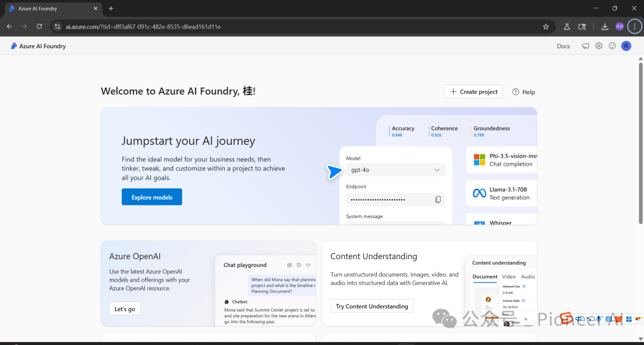Image resolution: width=644 pixels, height=345 pixels.
Task: Click the scrollbar down arrow
Action: [640, 339]
